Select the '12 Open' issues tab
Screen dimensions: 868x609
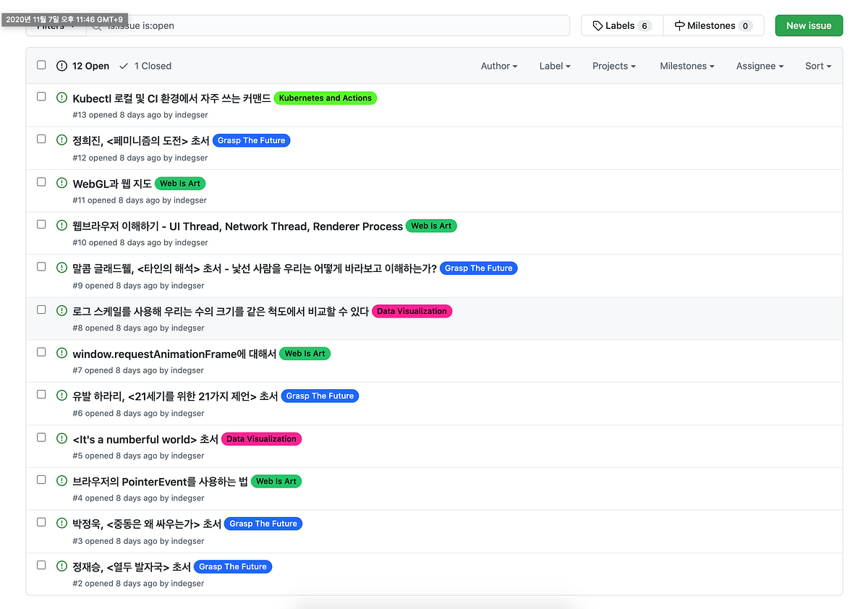pos(82,66)
